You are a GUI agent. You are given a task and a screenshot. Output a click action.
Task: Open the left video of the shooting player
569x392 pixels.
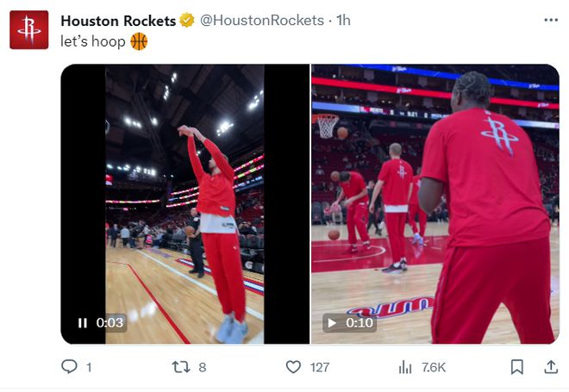[184, 198]
